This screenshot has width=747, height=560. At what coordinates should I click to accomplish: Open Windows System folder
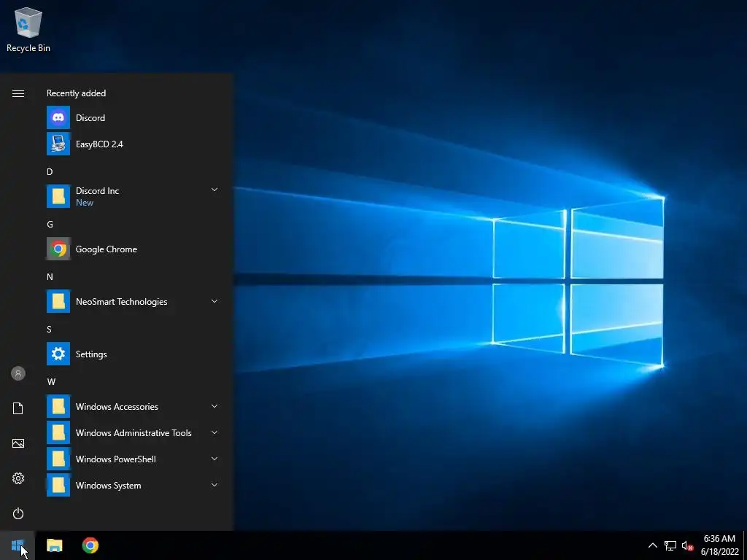[x=133, y=485]
